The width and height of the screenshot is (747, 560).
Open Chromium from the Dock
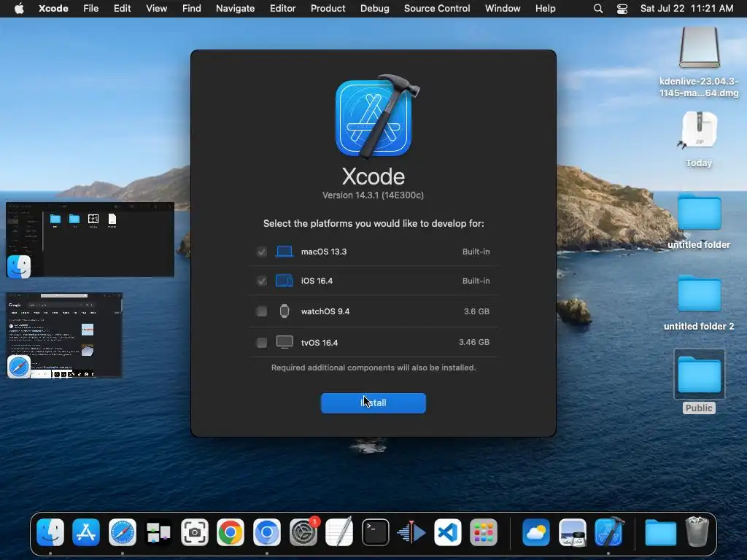coord(267,532)
